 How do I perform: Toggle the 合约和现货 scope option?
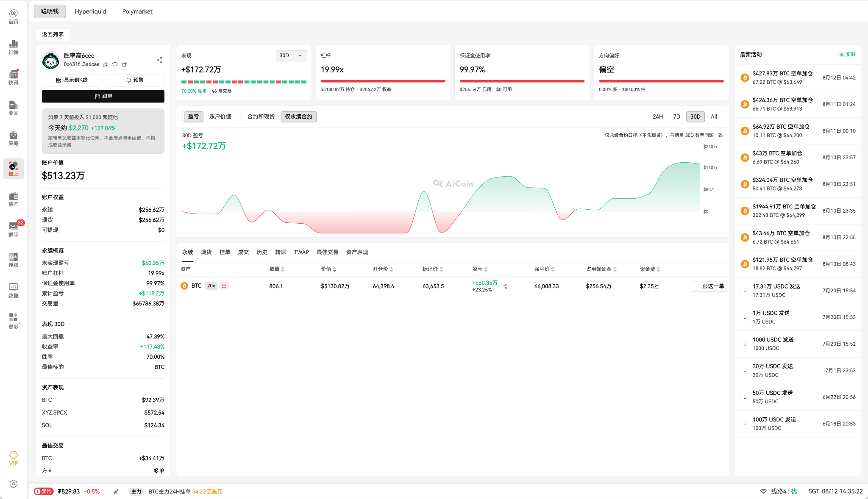coord(261,116)
